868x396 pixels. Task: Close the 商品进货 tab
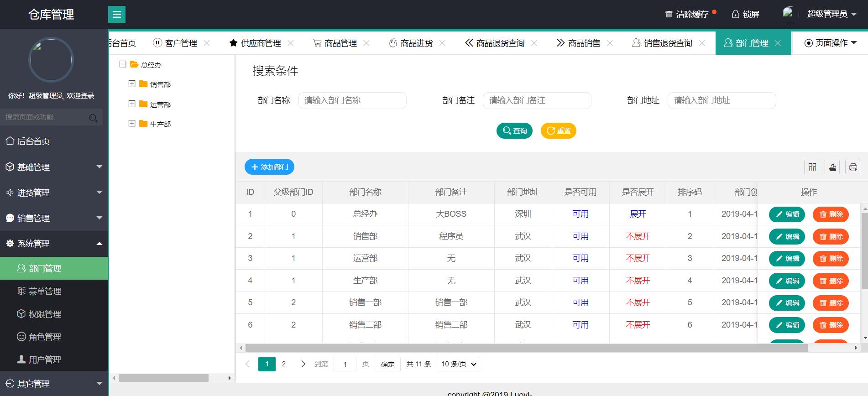pyautogui.click(x=442, y=43)
